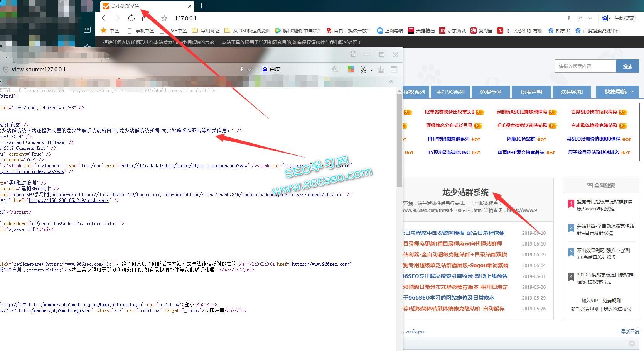Open the 书签 bookmarks star

pyautogui.click(x=110, y=31)
